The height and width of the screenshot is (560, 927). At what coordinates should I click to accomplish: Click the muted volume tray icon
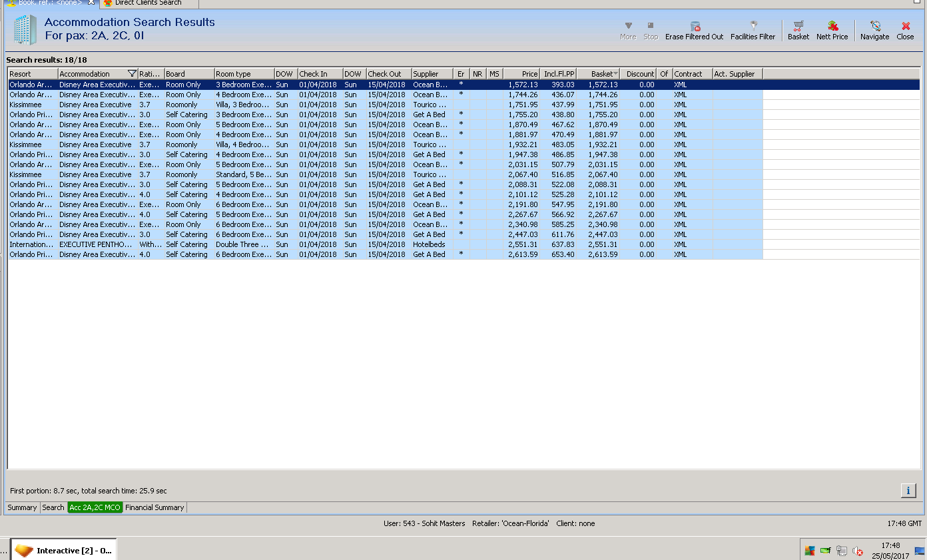coord(858,551)
